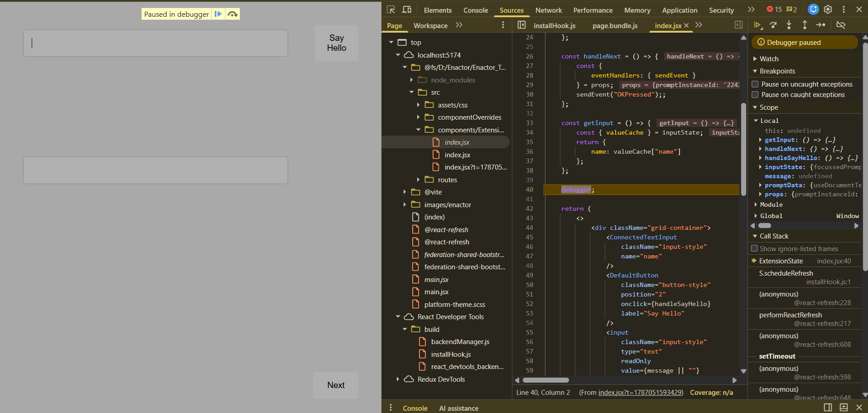868x413 pixels.
Task: Resume script execution in paused overlay
Action: tap(218, 14)
